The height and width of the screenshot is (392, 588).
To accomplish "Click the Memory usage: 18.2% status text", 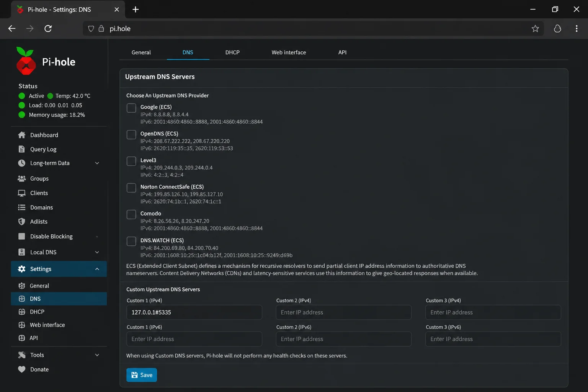I will click(57, 115).
